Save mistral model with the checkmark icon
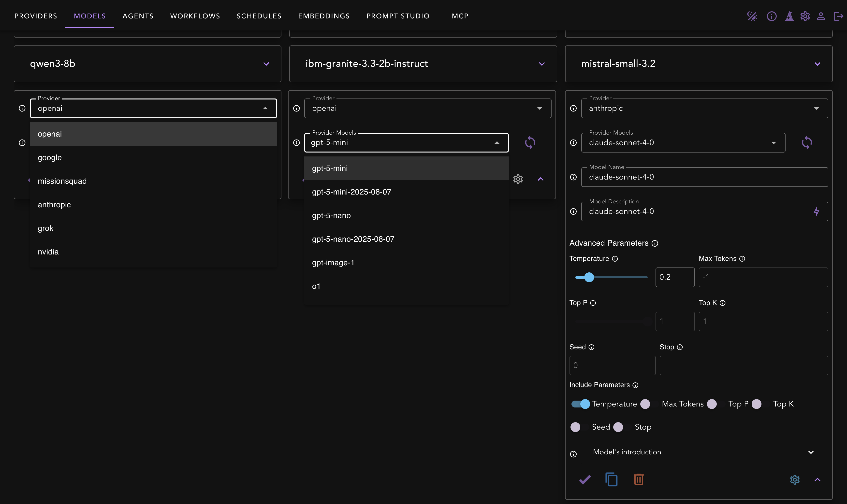847x504 pixels. coord(585,479)
